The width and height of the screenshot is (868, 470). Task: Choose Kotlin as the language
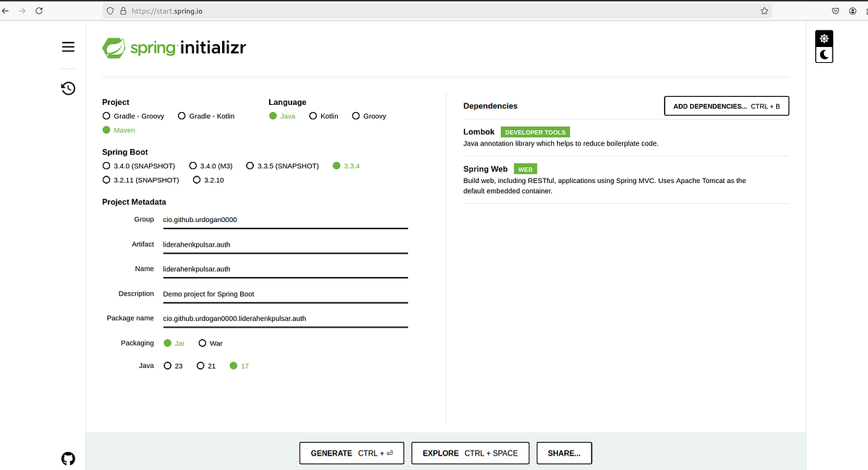312,116
